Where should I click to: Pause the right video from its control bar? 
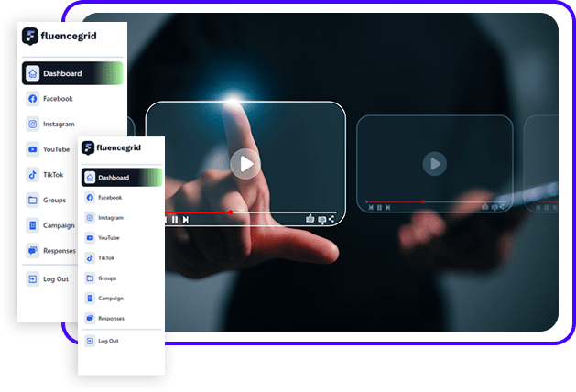(379, 208)
